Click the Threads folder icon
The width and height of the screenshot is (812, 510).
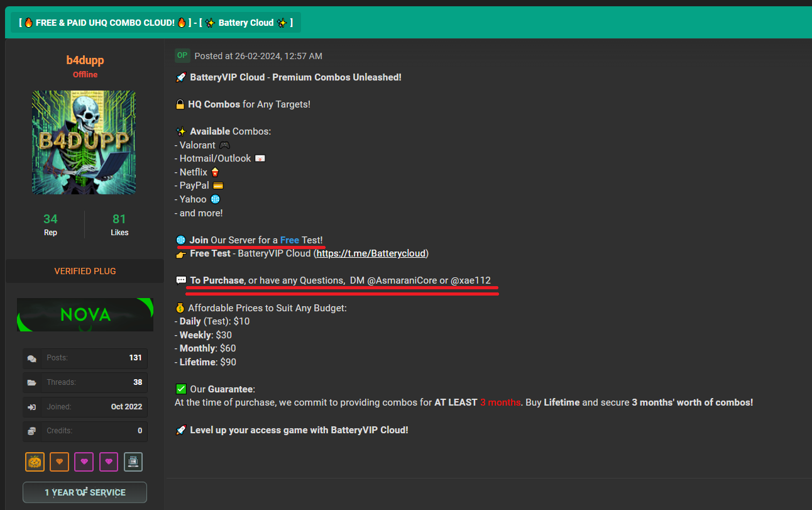[32, 382]
